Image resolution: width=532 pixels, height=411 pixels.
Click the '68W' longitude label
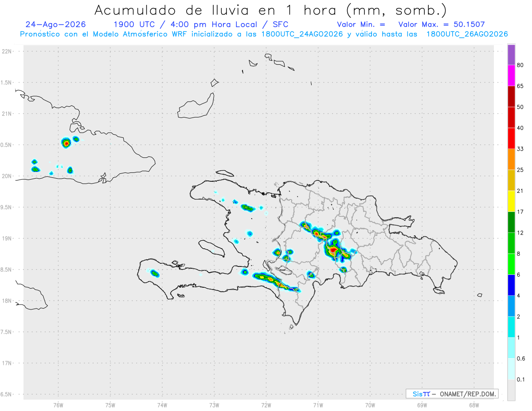click(x=474, y=405)
